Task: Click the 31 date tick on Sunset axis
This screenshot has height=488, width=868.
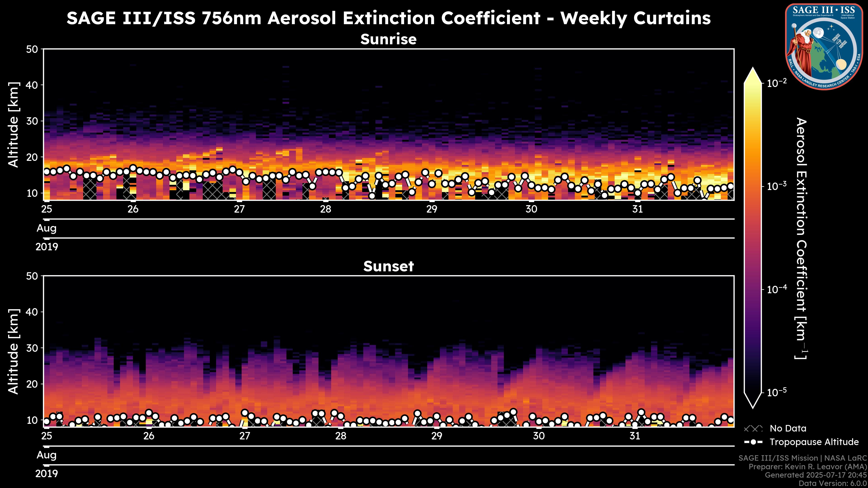Action: (x=634, y=436)
